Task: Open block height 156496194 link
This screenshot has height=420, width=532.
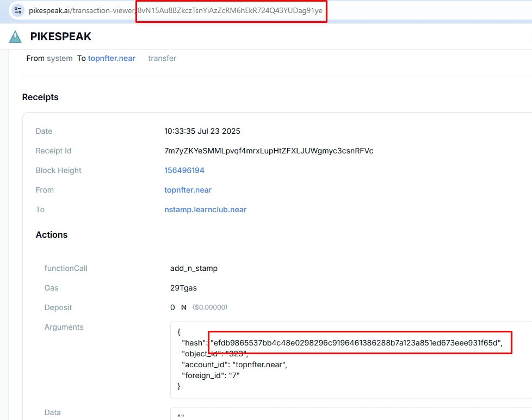Action: [x=184, y=170]
